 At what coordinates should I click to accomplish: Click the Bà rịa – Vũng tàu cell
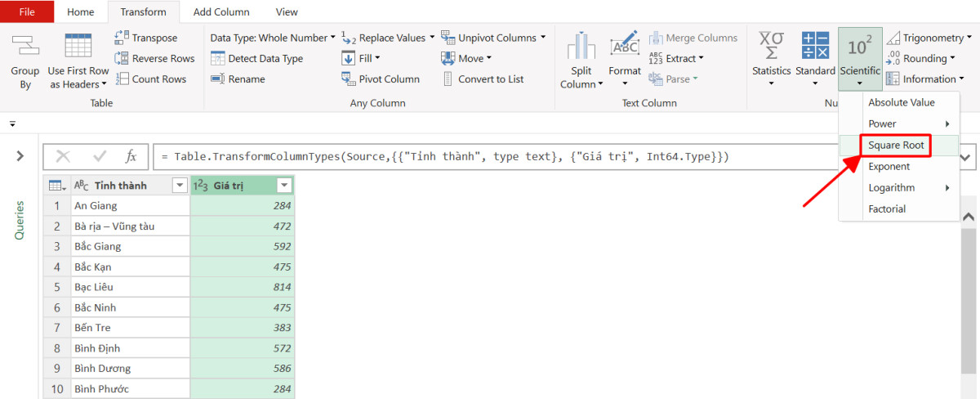(x=130, y=226)
